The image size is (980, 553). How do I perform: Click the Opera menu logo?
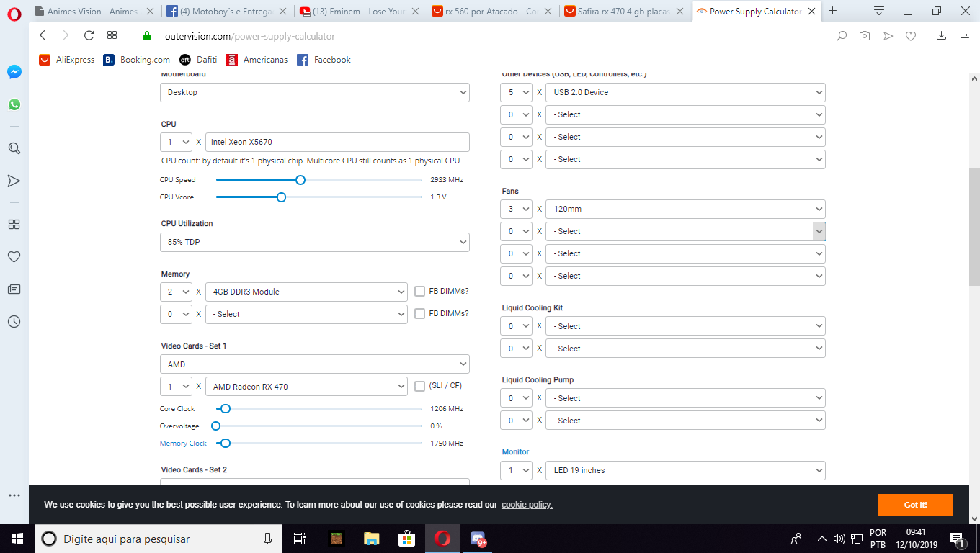(14, 12)
